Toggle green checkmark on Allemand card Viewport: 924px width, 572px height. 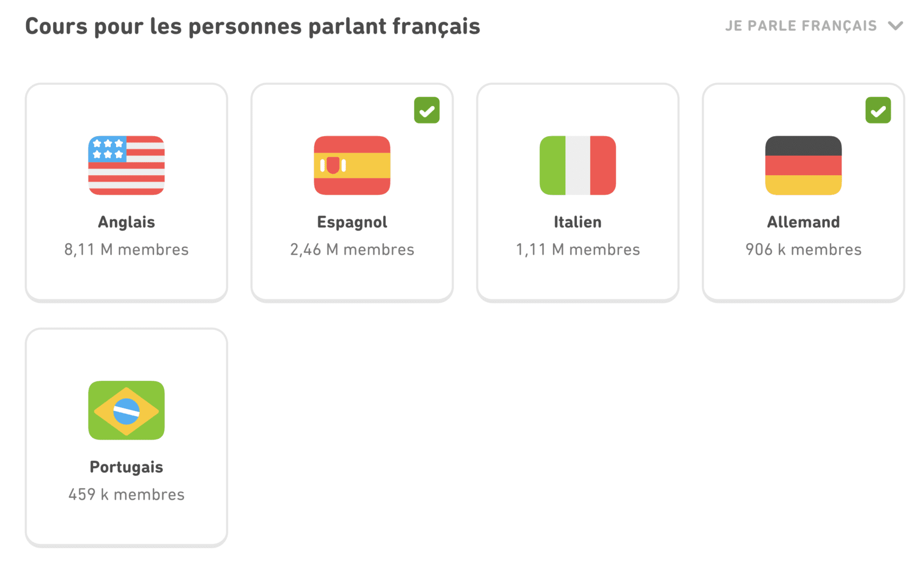click(x=878, y=110)
